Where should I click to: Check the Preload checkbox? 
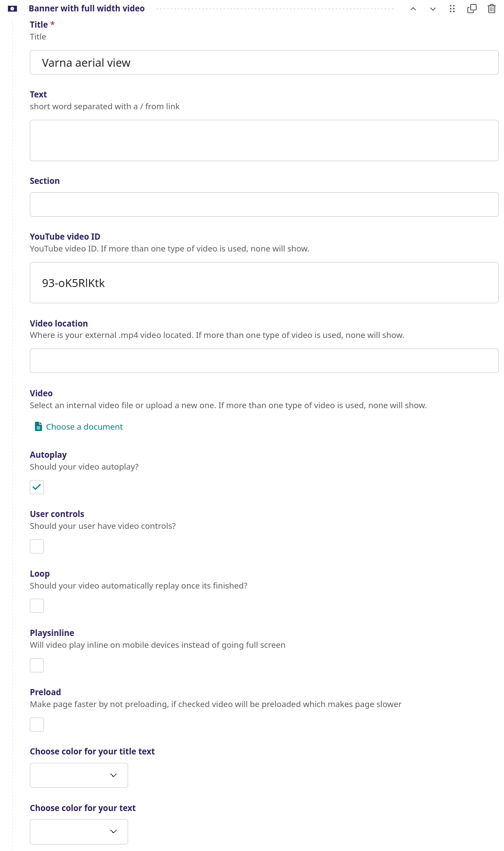coord(37,725)
